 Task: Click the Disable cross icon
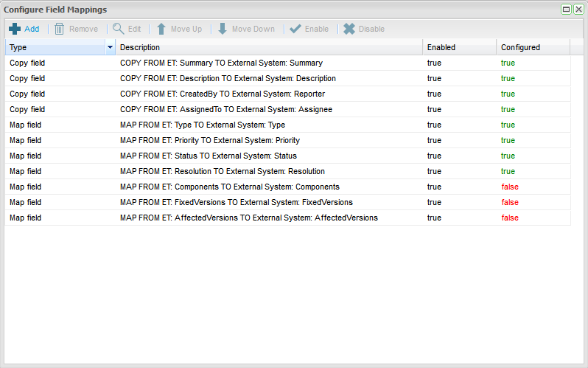pos(349,29)
